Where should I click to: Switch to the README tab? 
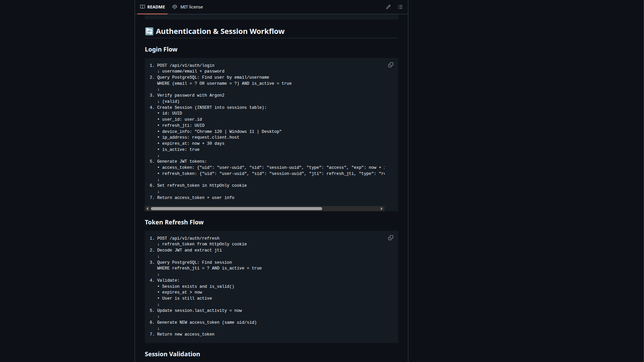156,7
